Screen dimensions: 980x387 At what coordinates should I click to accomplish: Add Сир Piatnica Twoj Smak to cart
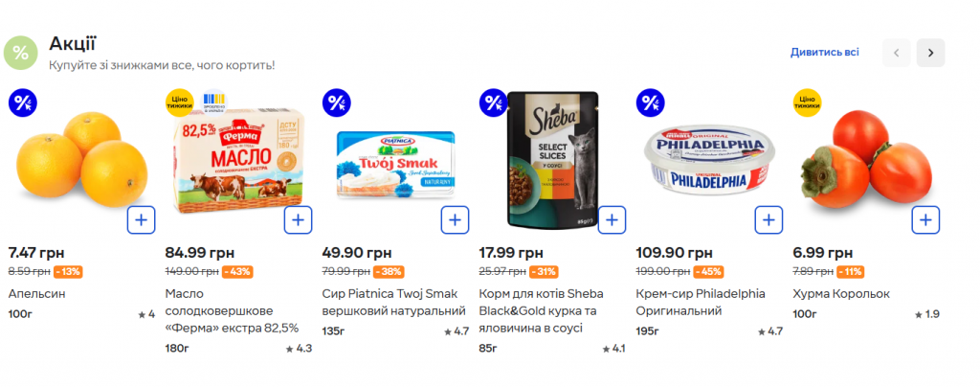(455, 219)
